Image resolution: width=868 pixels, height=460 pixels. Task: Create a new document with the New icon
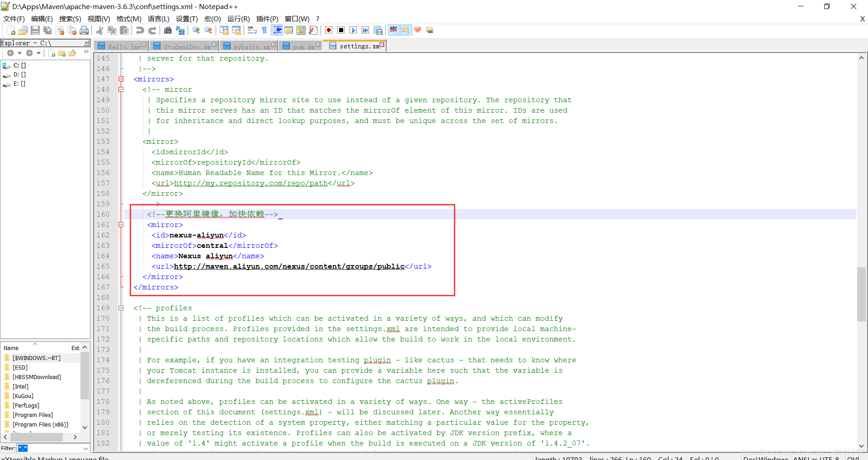[x=11, y=30]
